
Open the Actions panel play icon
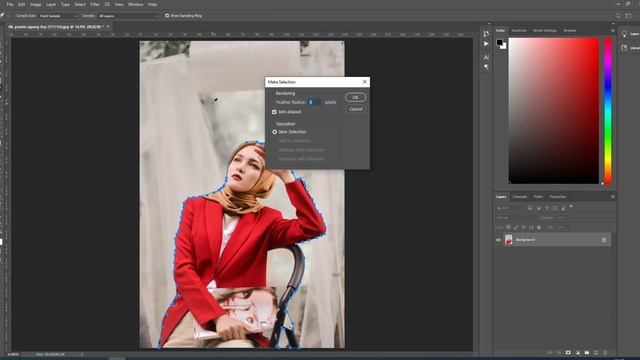pyautogui.click(x=486, y=44)
